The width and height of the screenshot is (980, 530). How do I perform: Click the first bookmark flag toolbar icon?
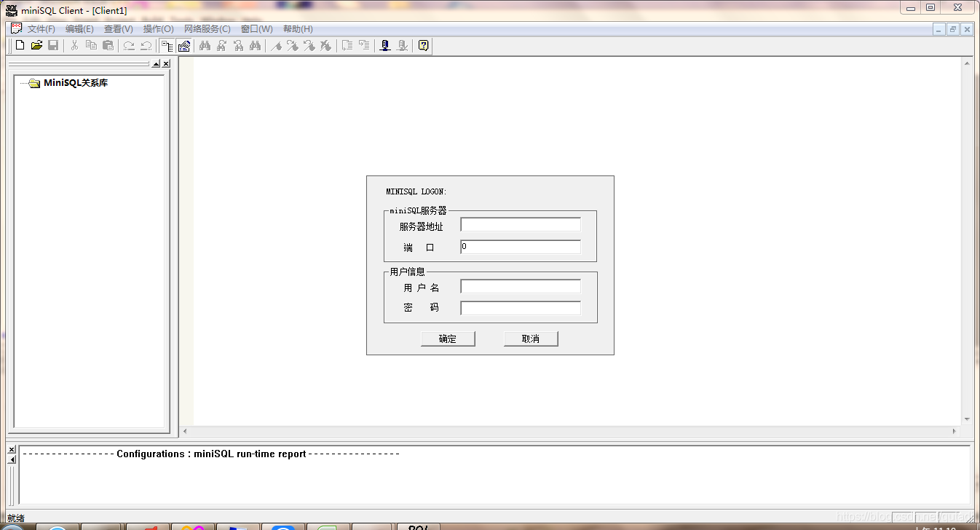tap(276, 45)
